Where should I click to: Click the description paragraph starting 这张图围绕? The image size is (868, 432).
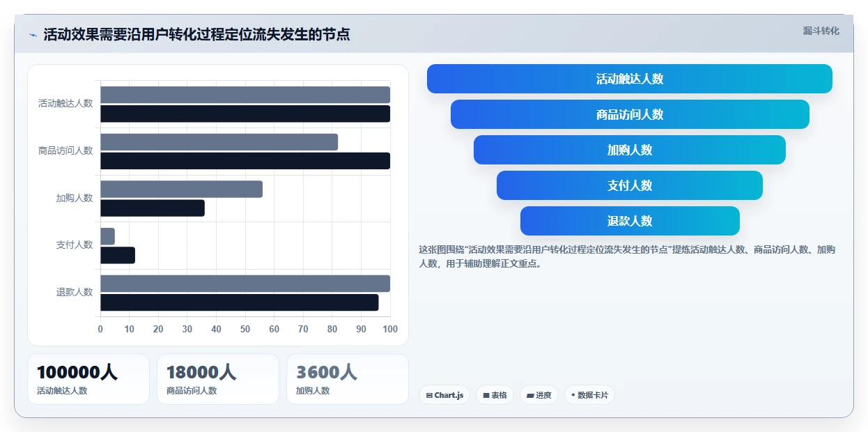click(x=627, y=256)
